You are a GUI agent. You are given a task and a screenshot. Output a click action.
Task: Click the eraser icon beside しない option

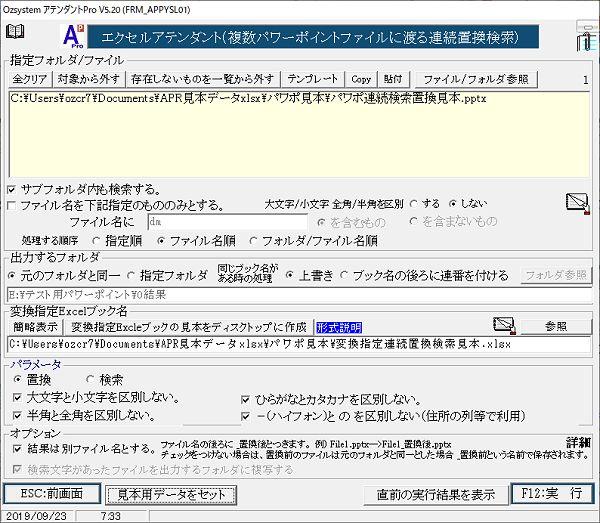(x=578, y=204)
